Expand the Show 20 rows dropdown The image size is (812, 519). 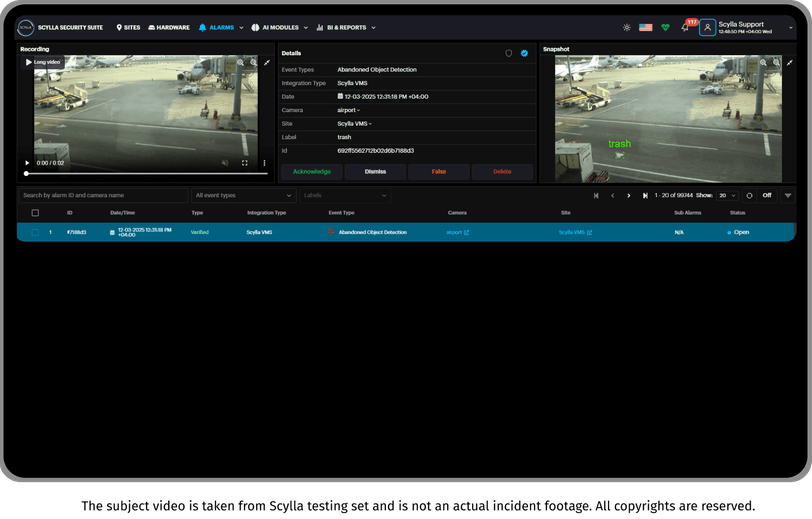[x=727, y=195]
